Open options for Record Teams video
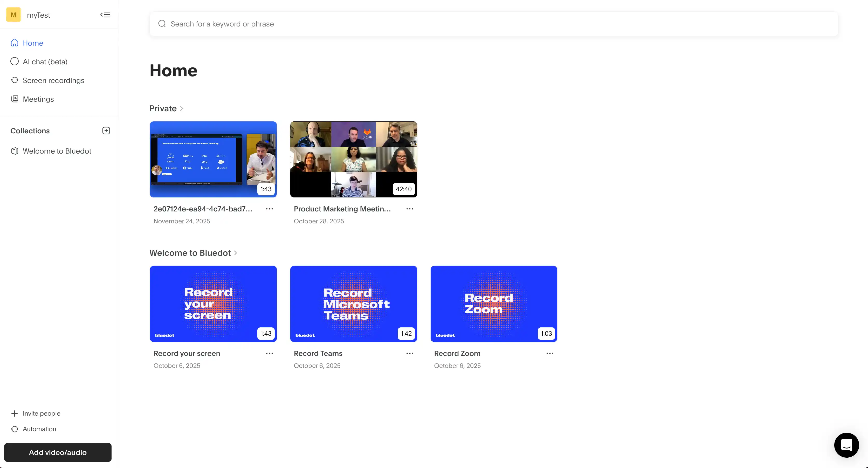 (409, 353)
